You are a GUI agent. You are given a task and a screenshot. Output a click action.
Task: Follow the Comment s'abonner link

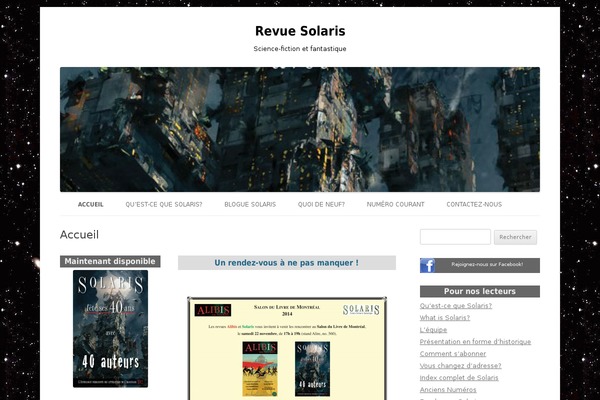tap(453, 354)
